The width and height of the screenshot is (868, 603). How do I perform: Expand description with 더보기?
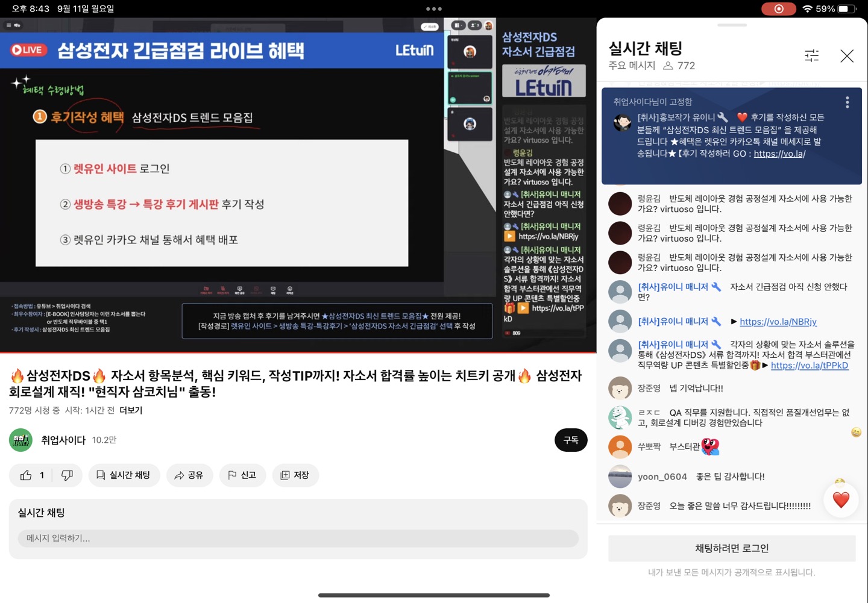(x=131, y=410)
